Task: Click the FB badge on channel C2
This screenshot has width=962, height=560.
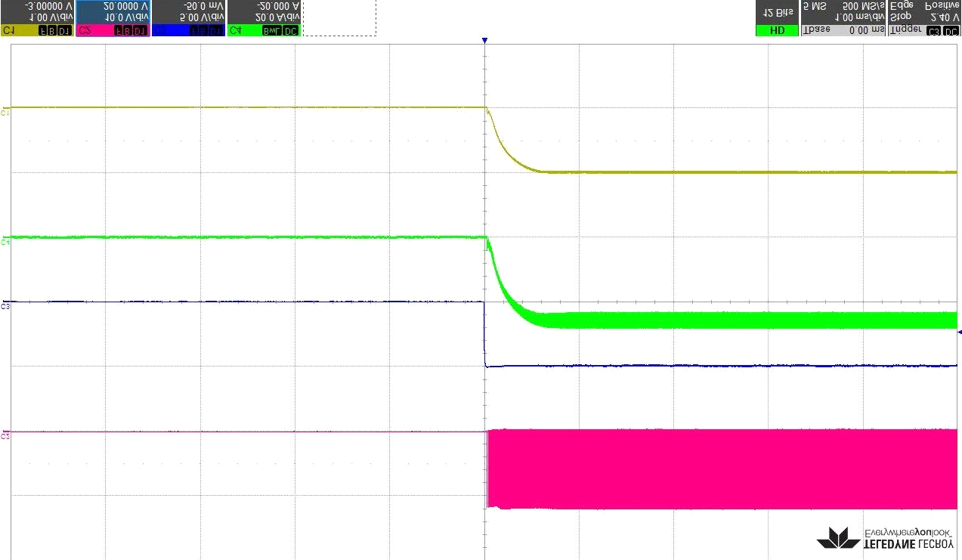Action: (121, 31)
